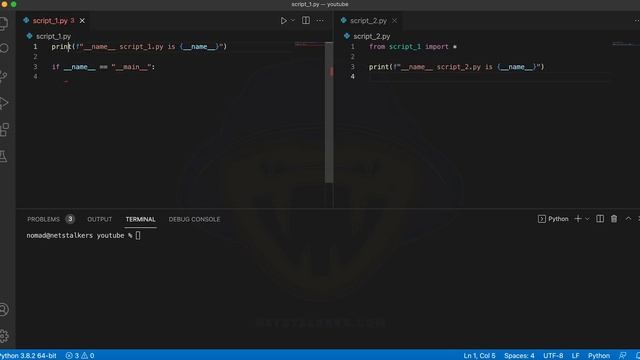Image resolution: width=640 pixels, height=360 pixels.
Task: Open more actions for script_1.py editor
Action: coord(320,20)
